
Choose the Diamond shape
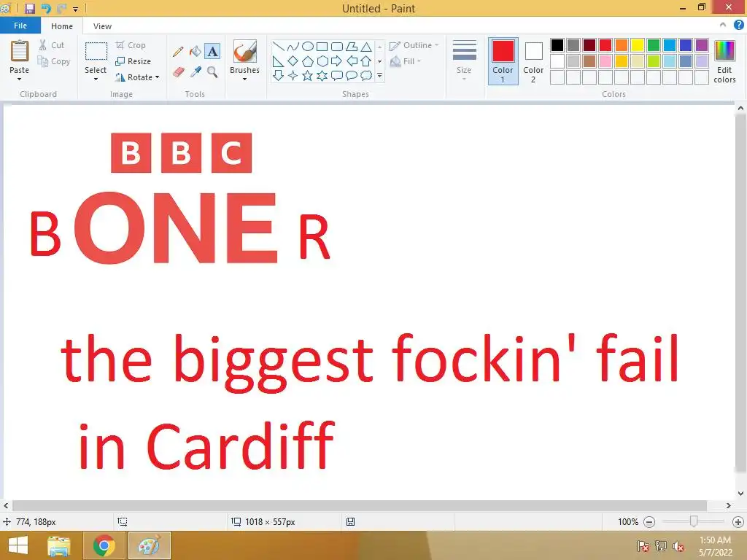[293, 61]
